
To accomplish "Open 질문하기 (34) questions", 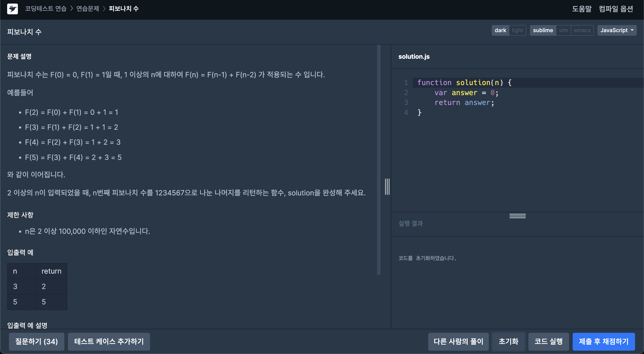I will [36, 341].
